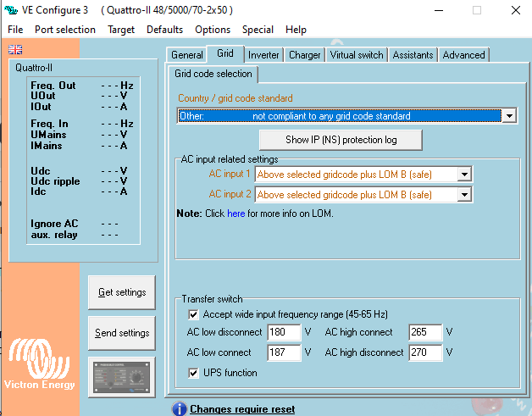The height and width of the screenshot is (416, 532).
Task: Switch to the Inverter tab
Action: coord(263,54)
